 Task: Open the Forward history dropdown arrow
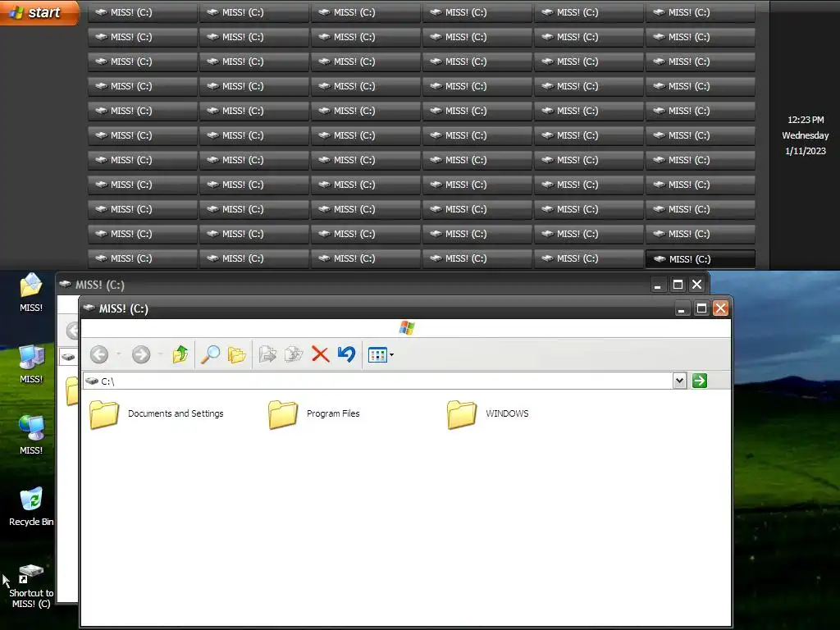(x=160, y=354)
